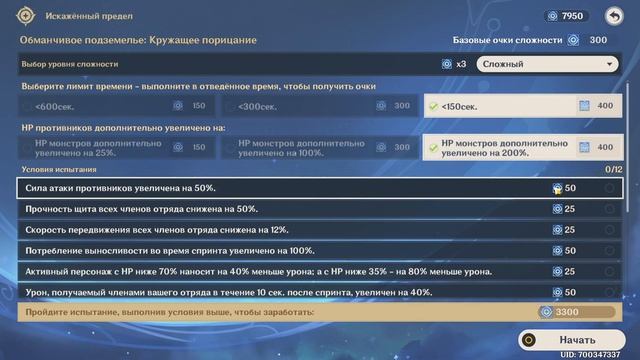Click the 50 points icon on attack condition
Screen dimensions: 640x360
click(557, 188)
